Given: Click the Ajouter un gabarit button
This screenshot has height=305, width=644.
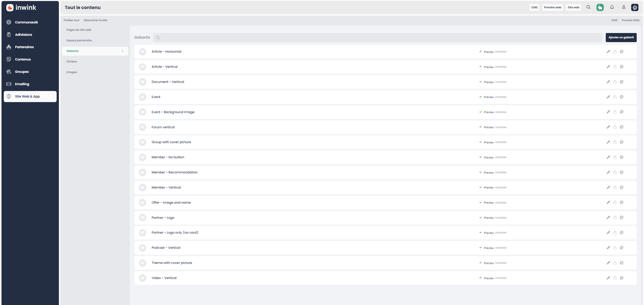Looking at the screenshot, I should [621, 38].
